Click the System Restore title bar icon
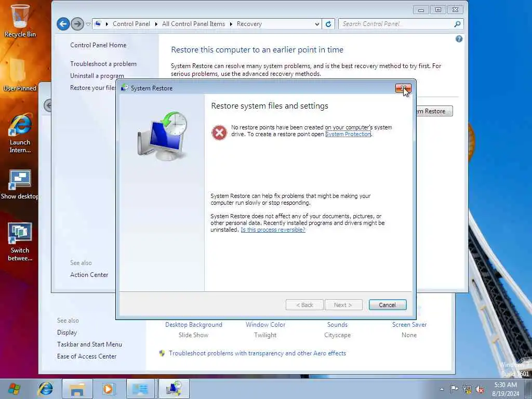Screen dimensions: 532x399 (x=125, y=88)
